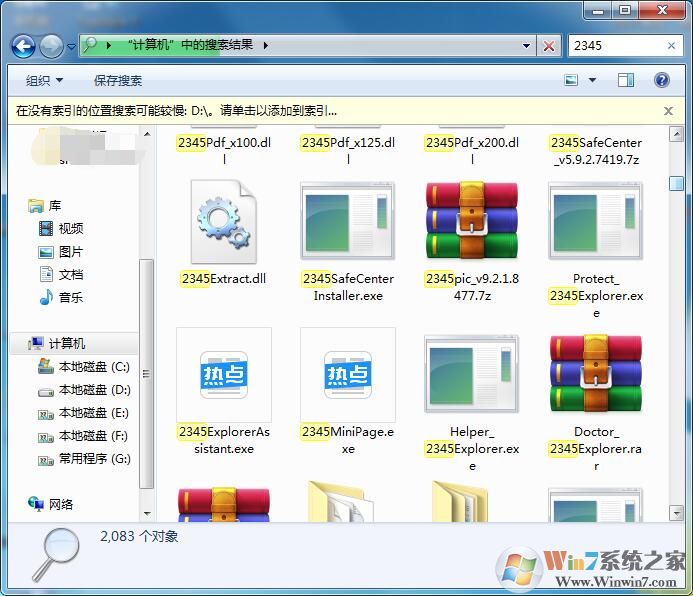Stop the search with red X button
The height and width of the screenshot is (596, 693).
click(549, 46)
